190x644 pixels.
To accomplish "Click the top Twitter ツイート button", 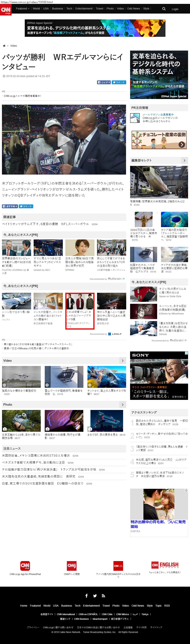I will coord(119,82).
